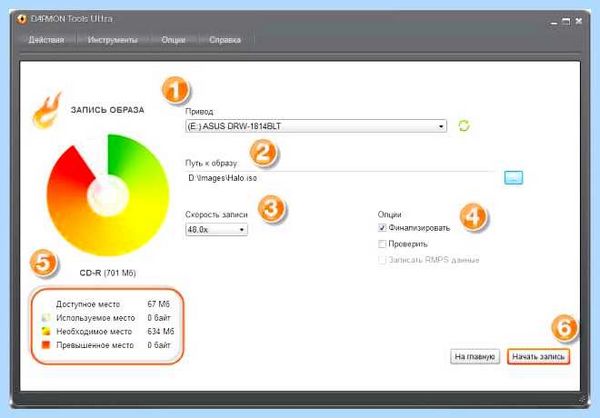This screenshot has height=418, width=600.
Task: Maximize the DAEMON Tools Ultra window
Action: coord(566,21)
